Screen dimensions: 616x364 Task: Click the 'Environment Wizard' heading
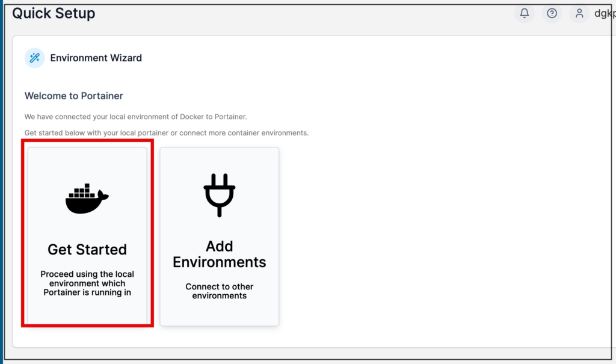(x=96, y=58)
